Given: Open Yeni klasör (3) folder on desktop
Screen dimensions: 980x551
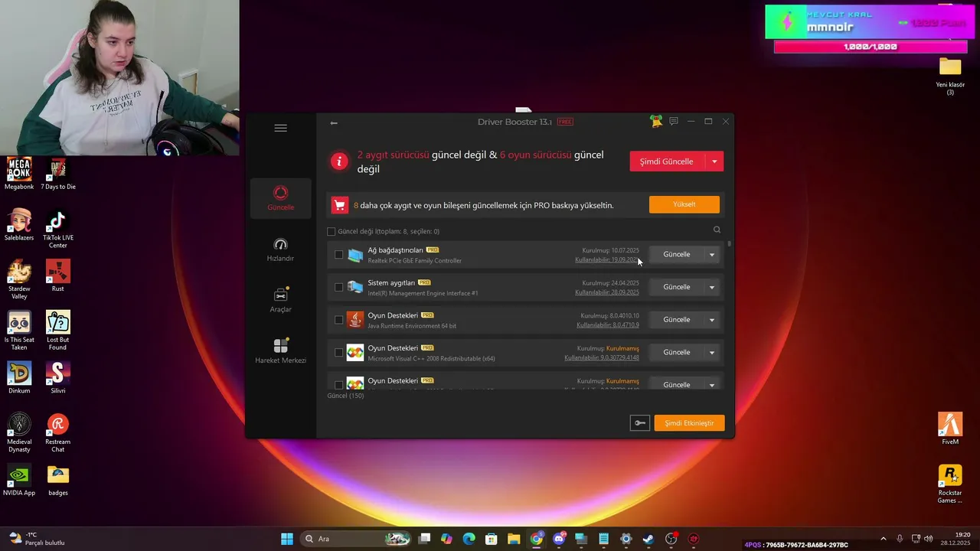Looking at the screenshot, I should (x=950, y=76).
